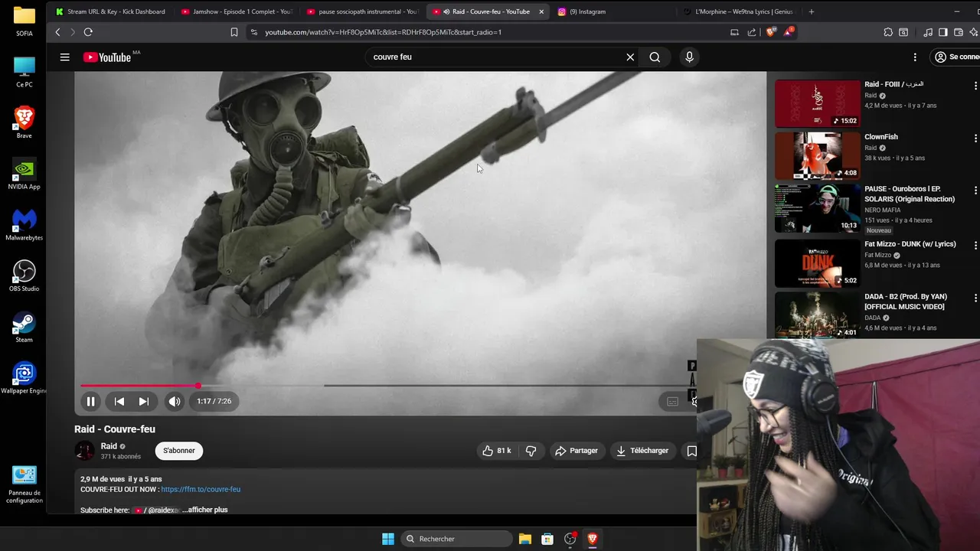Open Brave Rewards triangle icon
980x551 pixels.
pyautogui.click(x=789, y=32)
